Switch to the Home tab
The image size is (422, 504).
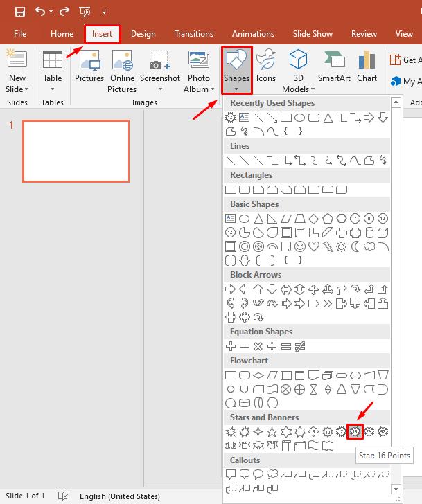pyautogui.click(x=62, y=34)
